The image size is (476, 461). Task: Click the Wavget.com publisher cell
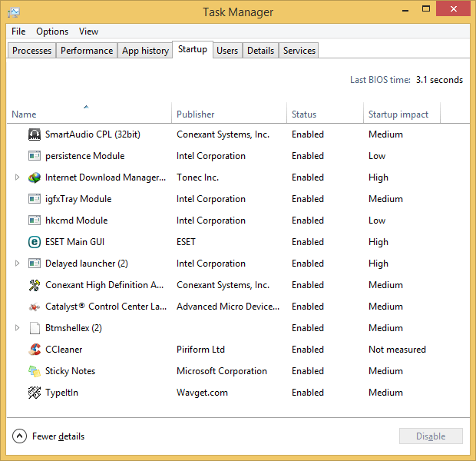coord(202,393)
